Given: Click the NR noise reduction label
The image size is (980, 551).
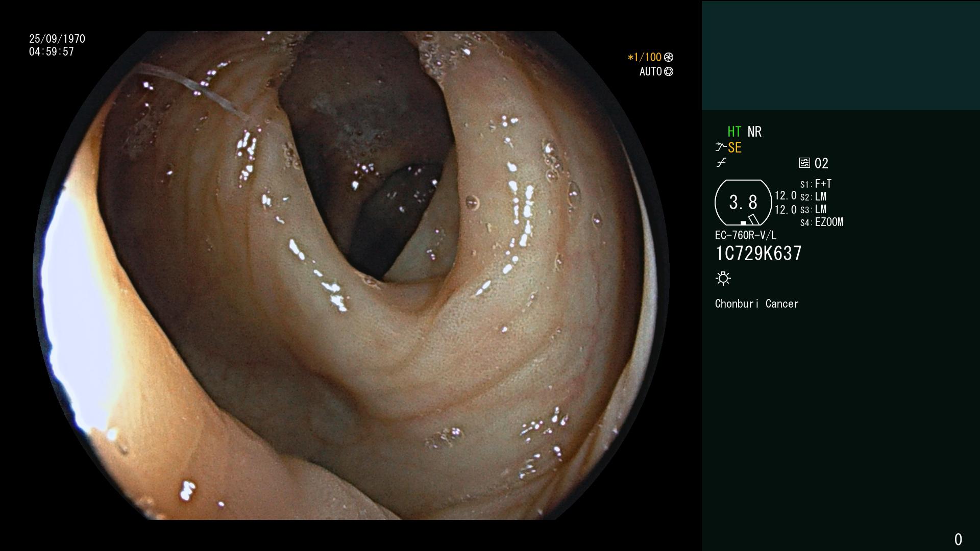Looking at the screenshot, I should 754,132.
